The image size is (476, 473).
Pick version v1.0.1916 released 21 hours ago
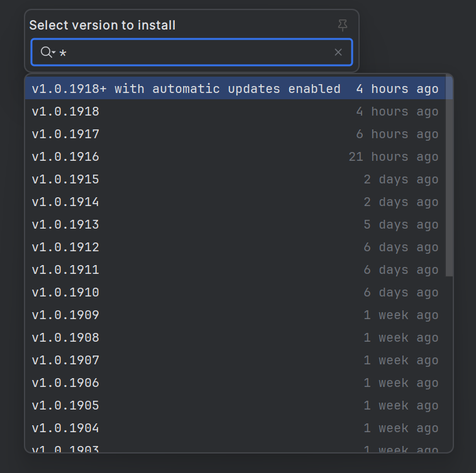[x=65, y=157]
